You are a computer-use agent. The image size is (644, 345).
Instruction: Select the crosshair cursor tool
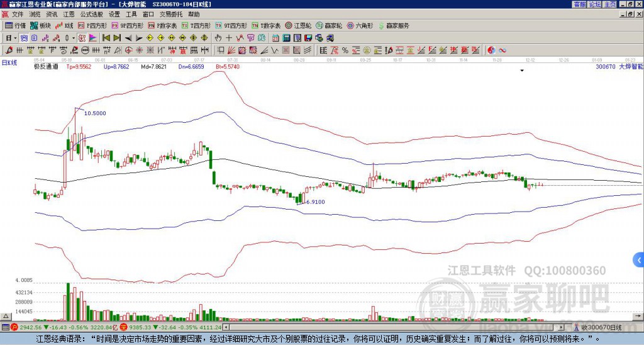point(229,38)
